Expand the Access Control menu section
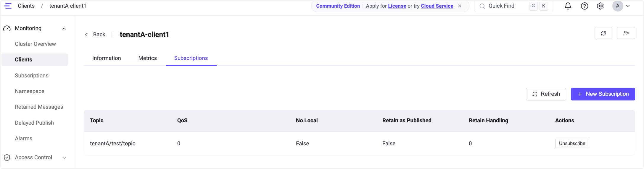 tap(64, 158)
